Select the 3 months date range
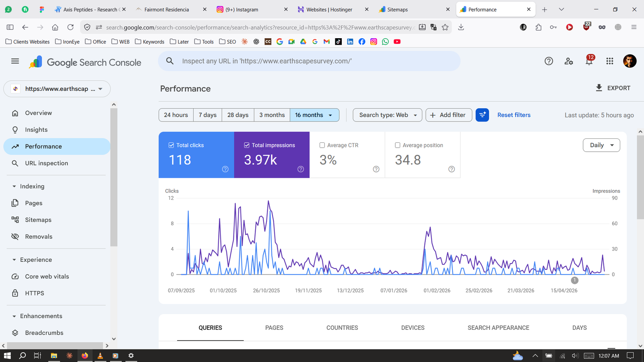The height and width of the screenshot is (362, 644). click(272, 115)
